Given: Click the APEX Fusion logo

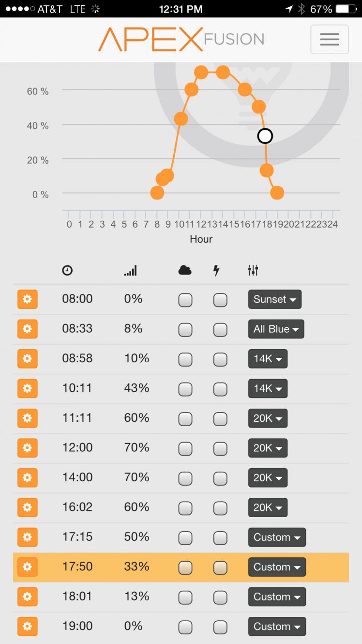Looking at the screenshot, I should 181,39.
